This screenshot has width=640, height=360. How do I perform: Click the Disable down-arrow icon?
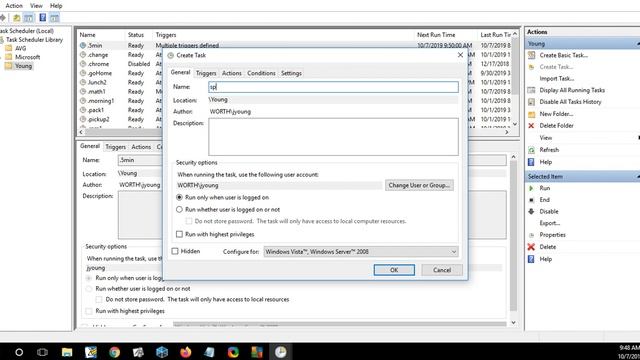pos(531,211)
